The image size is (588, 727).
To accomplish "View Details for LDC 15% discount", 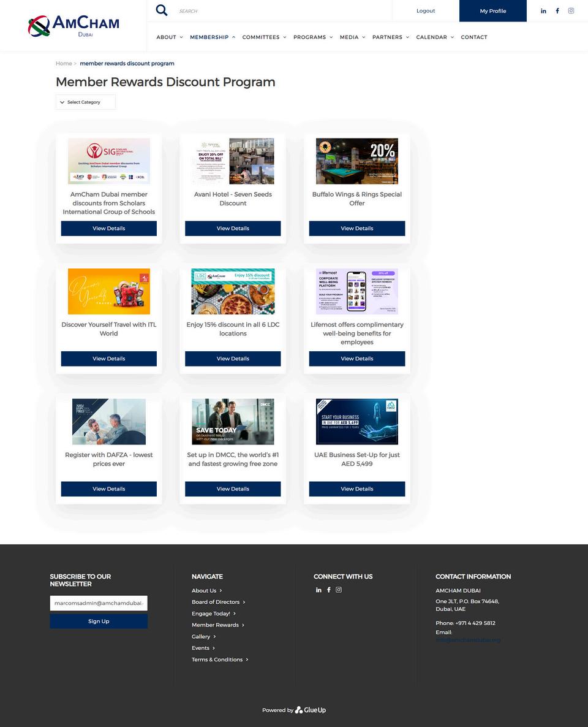I will (x=233, y=359).
